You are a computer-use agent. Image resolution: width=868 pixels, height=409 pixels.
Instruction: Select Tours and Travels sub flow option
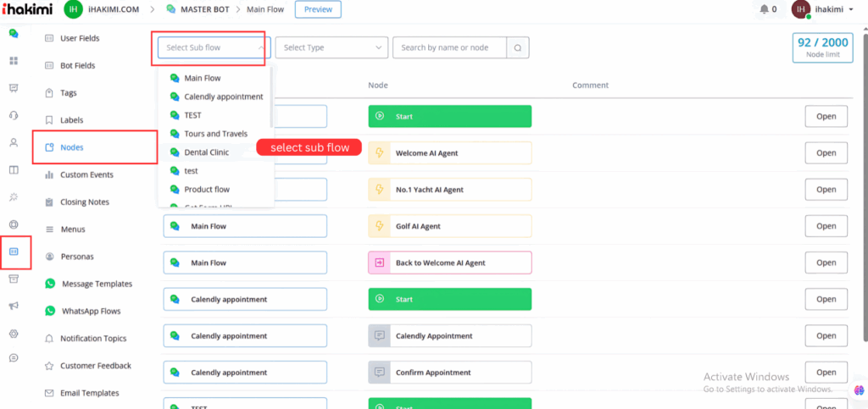tap(215, 134)
